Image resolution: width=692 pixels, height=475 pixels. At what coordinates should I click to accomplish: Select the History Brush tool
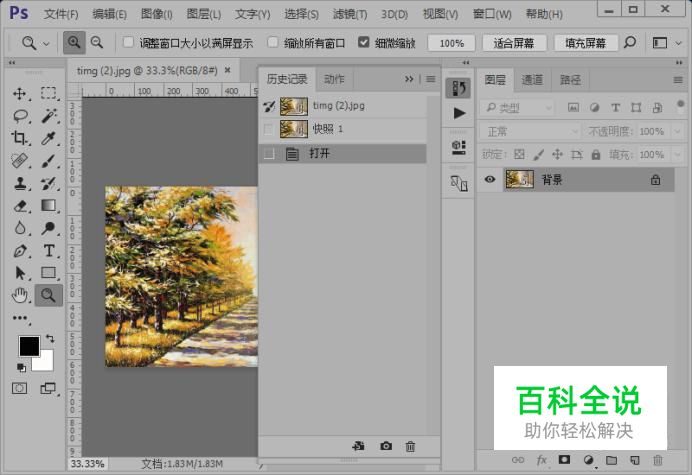point(48,183)
